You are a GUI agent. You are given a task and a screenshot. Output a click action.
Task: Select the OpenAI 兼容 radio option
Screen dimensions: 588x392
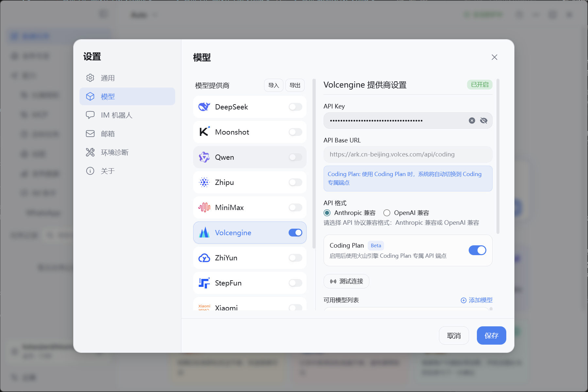click(x=387, y=213)
